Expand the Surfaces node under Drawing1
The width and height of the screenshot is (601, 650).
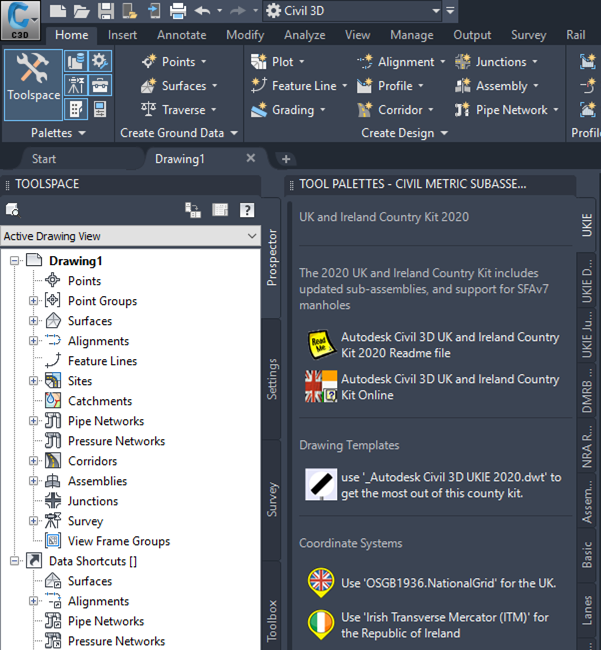[34, 321]
